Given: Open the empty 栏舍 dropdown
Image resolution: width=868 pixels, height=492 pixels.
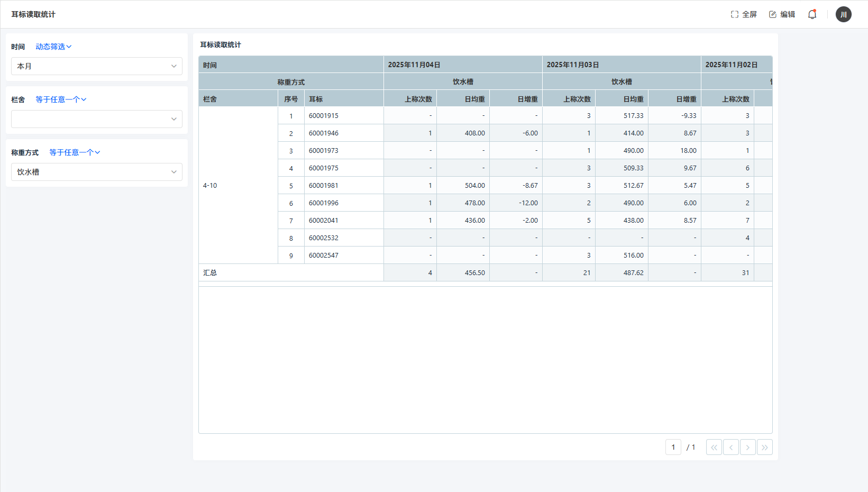Looking at the screenshot, I should 97,119.
